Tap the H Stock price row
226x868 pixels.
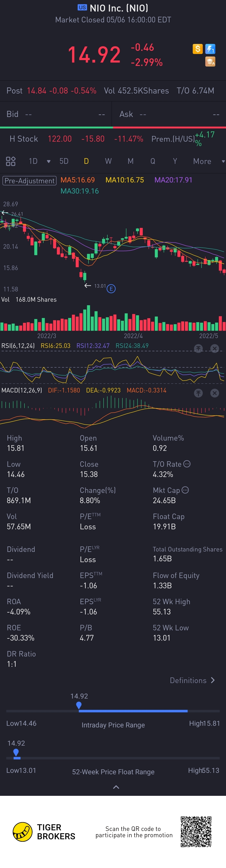coord(113,139)
